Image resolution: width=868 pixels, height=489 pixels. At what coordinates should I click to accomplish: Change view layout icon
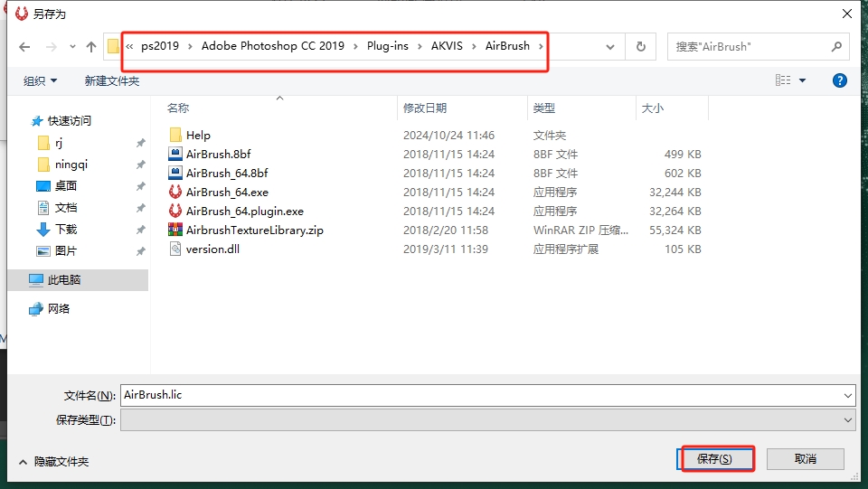pos(783,80)
